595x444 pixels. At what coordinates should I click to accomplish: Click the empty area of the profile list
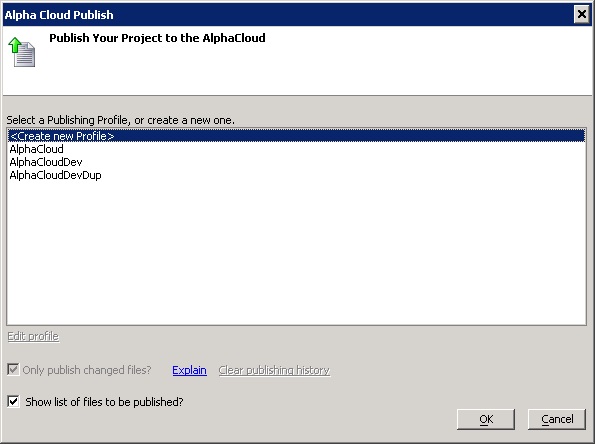point(296,252)
